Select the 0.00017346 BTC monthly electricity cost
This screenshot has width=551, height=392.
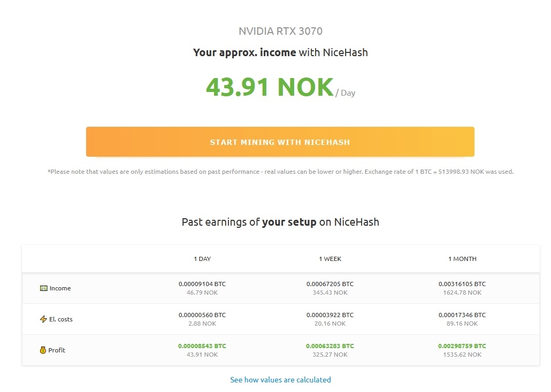462,315
